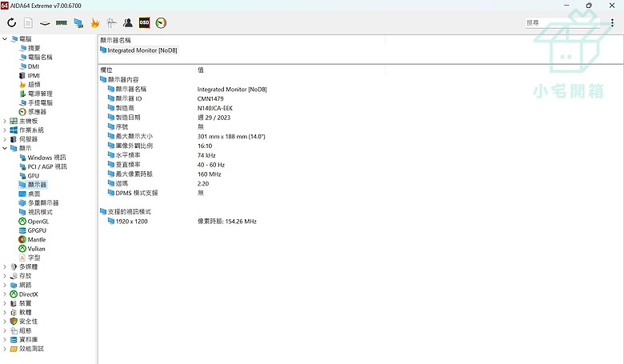Select 字型 fonts tree item
This screenshot has height=364, width=624.
point(30,258)
